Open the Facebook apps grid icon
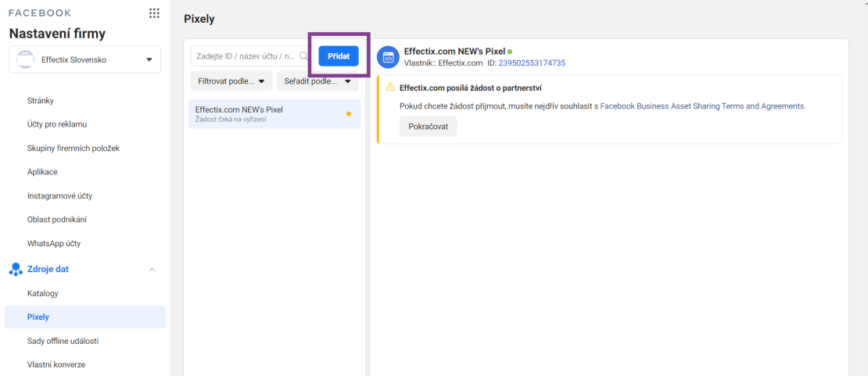Viewport: 868px width, 376px height. click(155, 13)
